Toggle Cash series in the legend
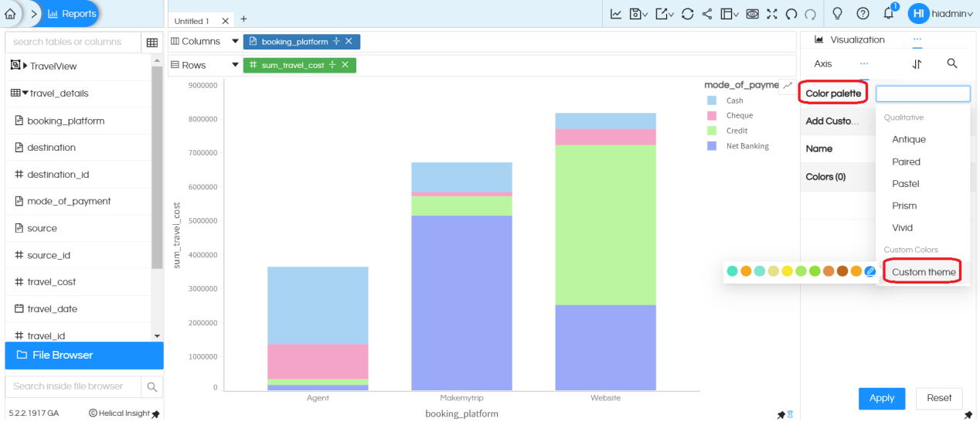Screen dimensions: 980x422 (x=725, y=100)
